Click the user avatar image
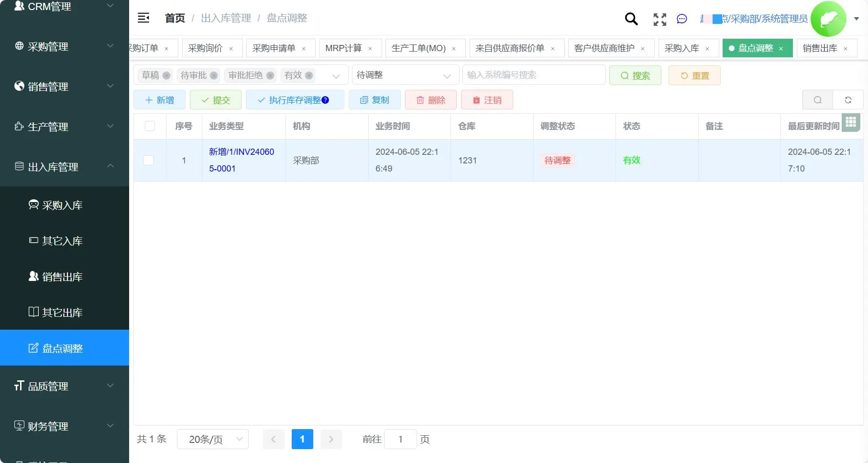 click(x=829, y=19)
